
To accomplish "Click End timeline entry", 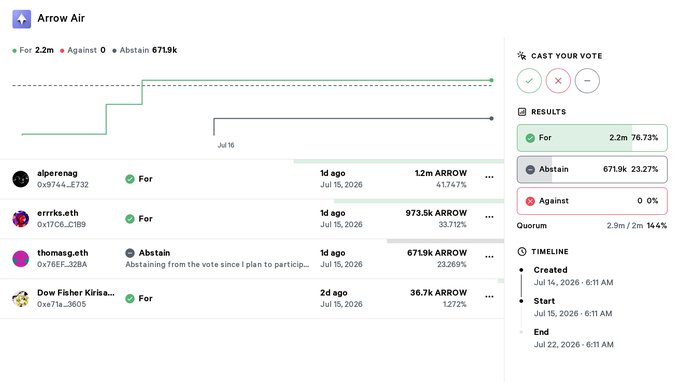I will pyautogui.click(x=574, y=338).
